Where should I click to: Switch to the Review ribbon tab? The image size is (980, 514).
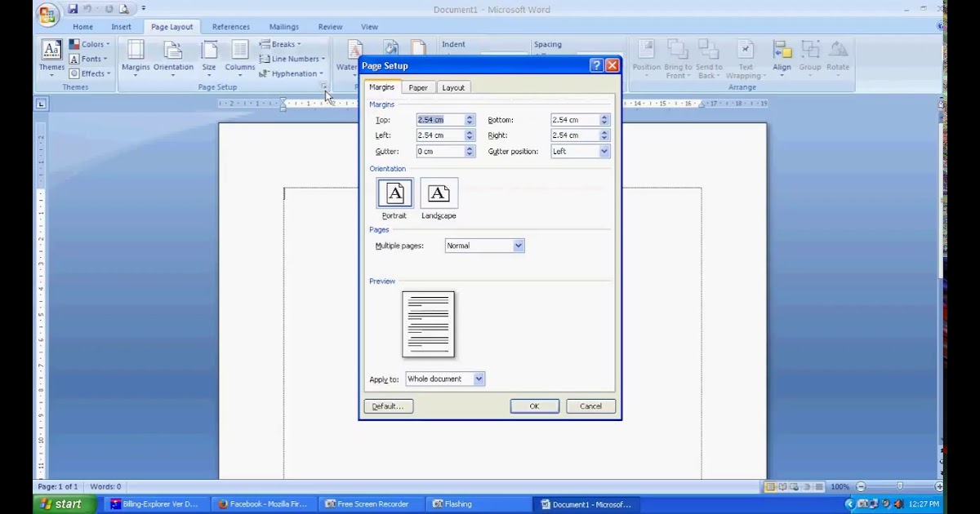tap(331, 27)
